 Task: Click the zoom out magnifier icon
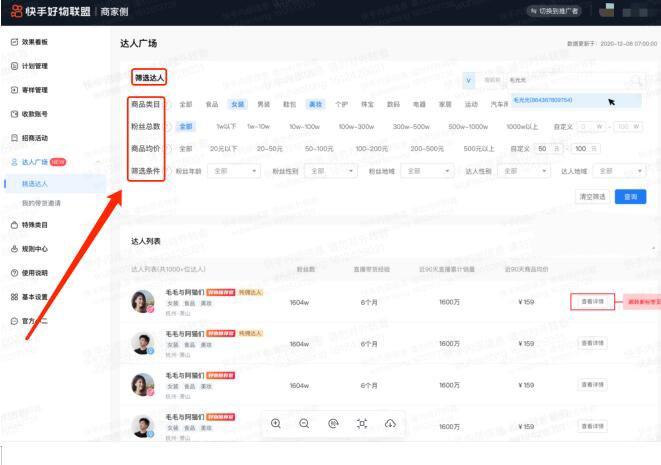tap(304, 424)
